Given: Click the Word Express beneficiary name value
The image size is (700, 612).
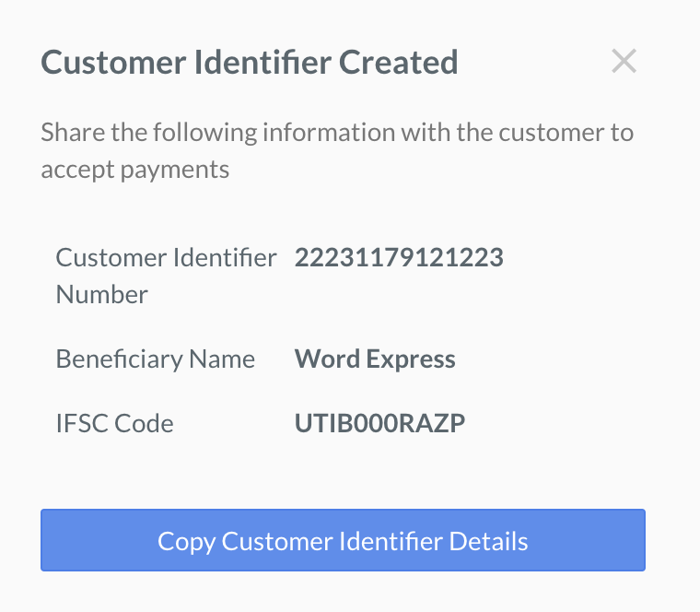Looking at the screenshot, I should 375,359.
